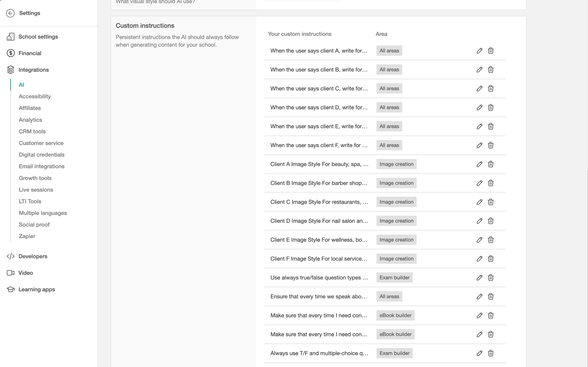This screenshot has height=367, width=588.
Task: Click 'Use always true/false question types' row
Action: [385, 278]
